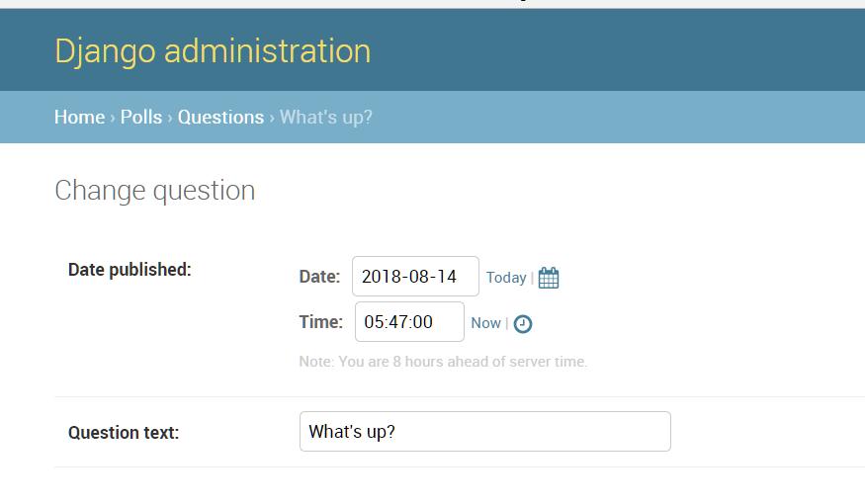The height and width of the screenshot is (504, 865).
Task: Open the clock time picker icon
Action: tap(522, 324)
